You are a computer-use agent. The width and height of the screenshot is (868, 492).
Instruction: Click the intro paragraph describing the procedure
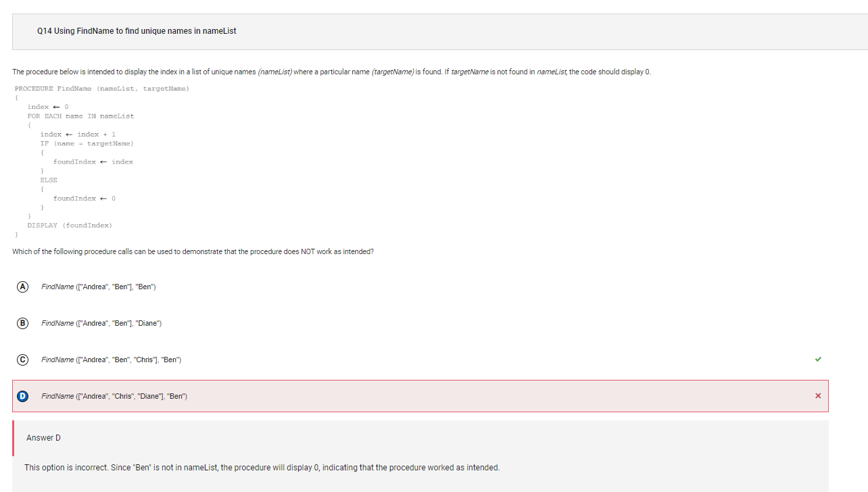point(331,72)
